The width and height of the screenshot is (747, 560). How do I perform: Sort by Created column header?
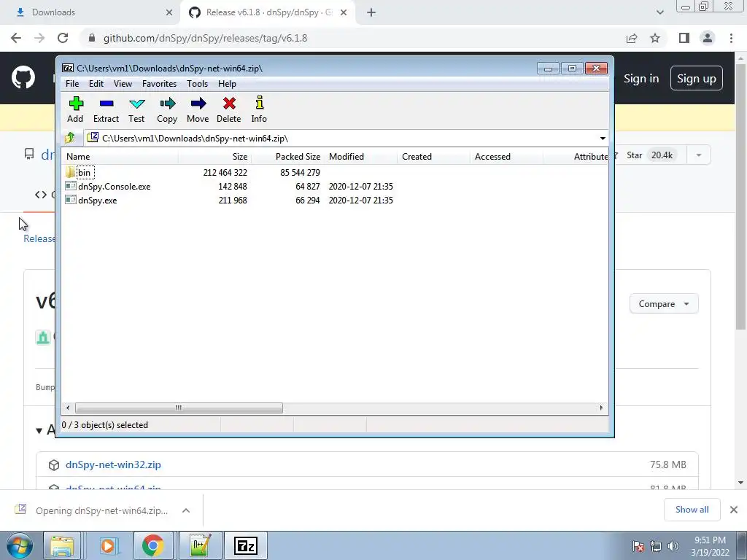[433, 157]
